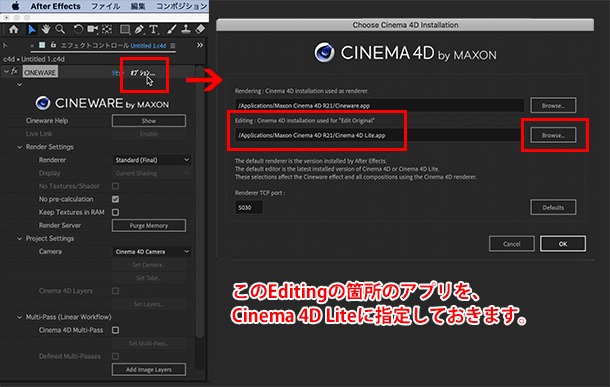Click the Add Image Layers button
Screen dimensions: 610x387
pos(149,369)
